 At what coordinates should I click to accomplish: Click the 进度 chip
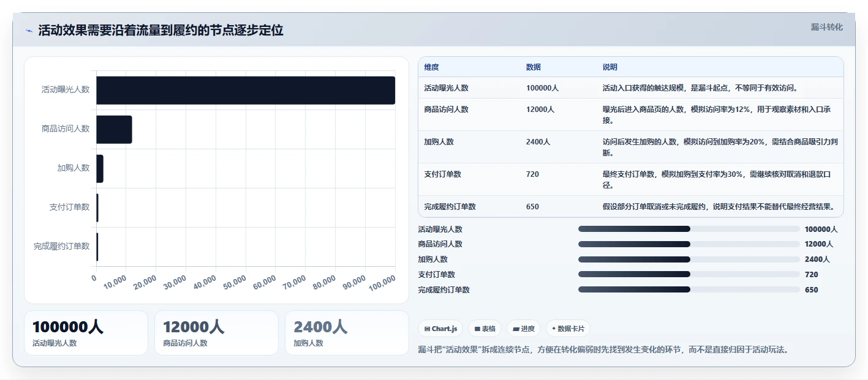pos(523,329)
